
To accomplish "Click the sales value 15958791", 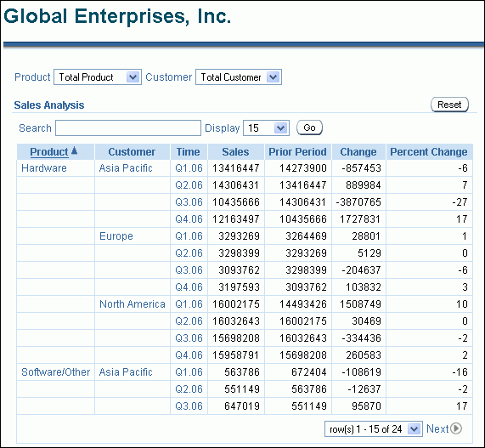I will (235, 354).
